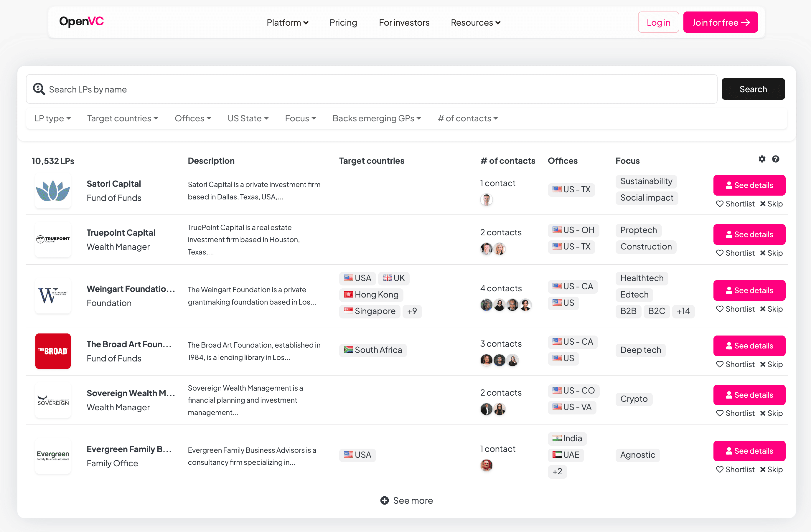Open the Platform menu in the navbar
The width and height of the screenshot is (811, 532).
[x=287, y=22]
